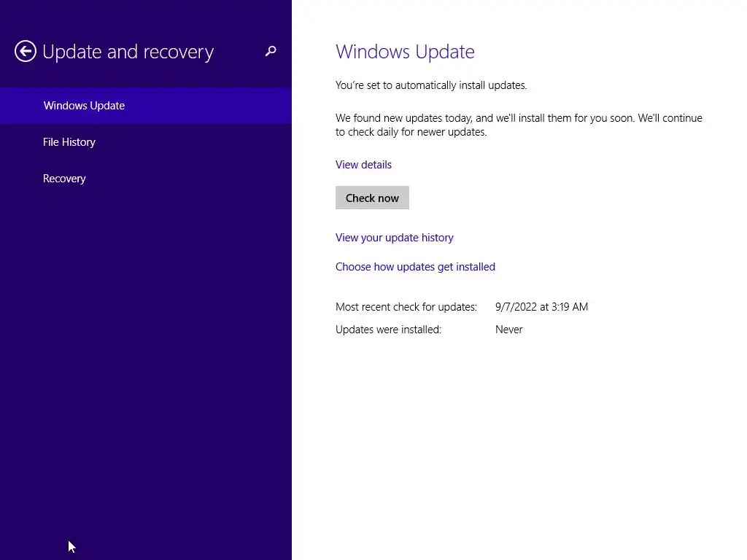Click the View details link
Viewport: 747px width, 560px height.
(363, 165)
